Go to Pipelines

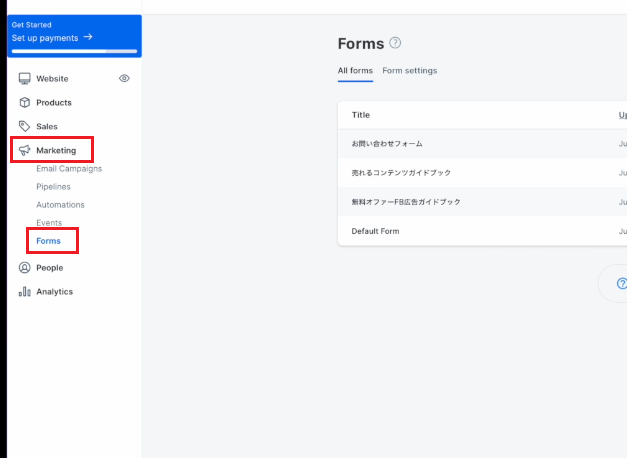tap(53, 187)
